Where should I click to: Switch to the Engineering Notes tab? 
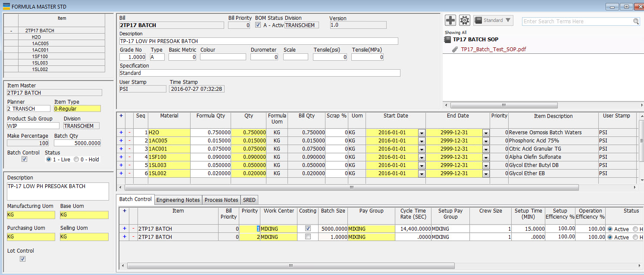point(178,200)
